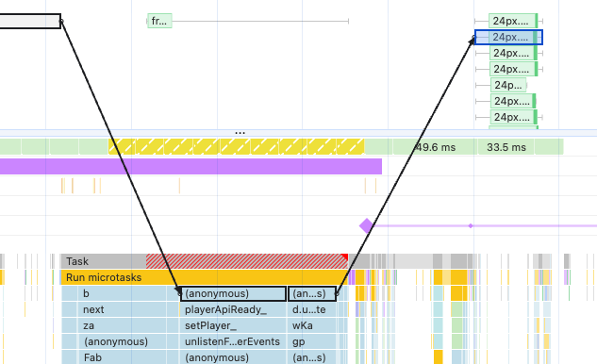Select the 'playerApiReady_' call frame
The image size is (597, 364).
pos(233,309)
